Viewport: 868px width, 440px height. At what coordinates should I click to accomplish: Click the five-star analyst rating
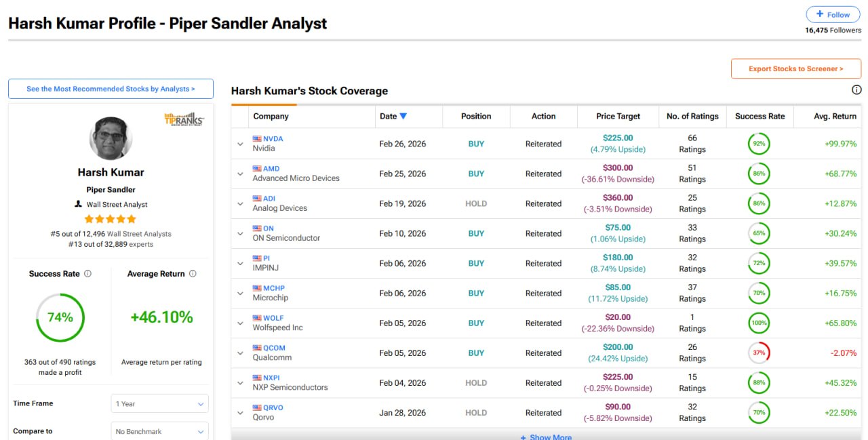click(111, 219)
